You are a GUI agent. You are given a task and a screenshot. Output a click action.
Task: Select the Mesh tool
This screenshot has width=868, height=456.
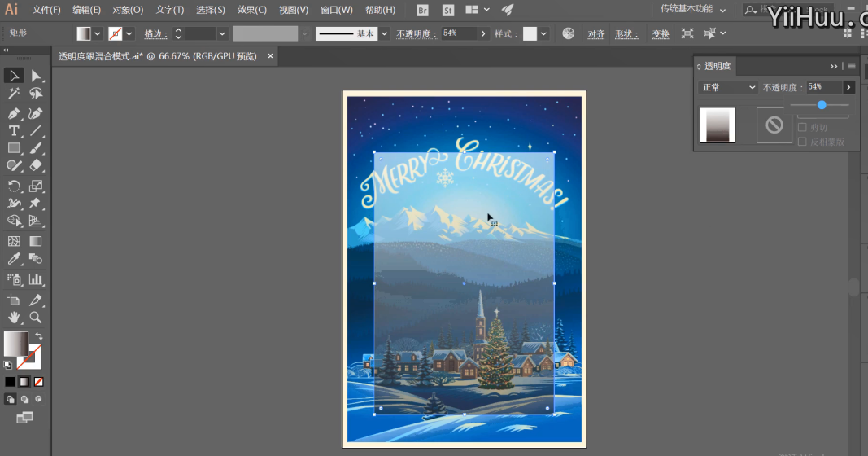coord(14,241)
